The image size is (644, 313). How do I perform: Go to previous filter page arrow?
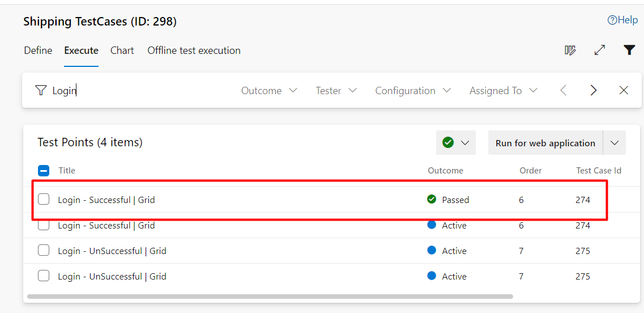click(564, 91)
